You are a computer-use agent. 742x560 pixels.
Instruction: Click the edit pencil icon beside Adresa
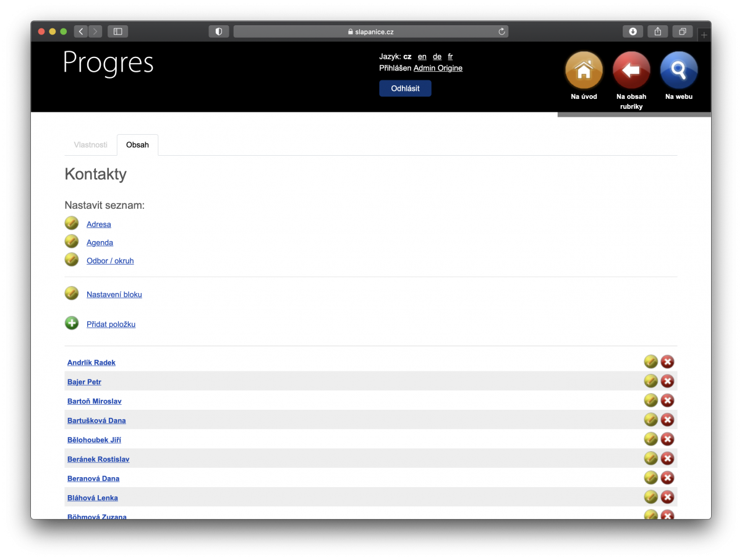pyautogui.click(x=72, y=223)
